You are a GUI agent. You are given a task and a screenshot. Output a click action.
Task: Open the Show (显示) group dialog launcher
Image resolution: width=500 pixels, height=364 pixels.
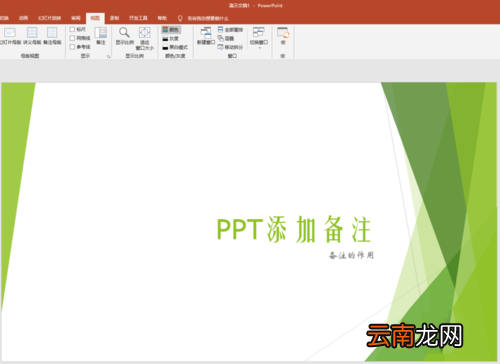(x=108, y=57)
